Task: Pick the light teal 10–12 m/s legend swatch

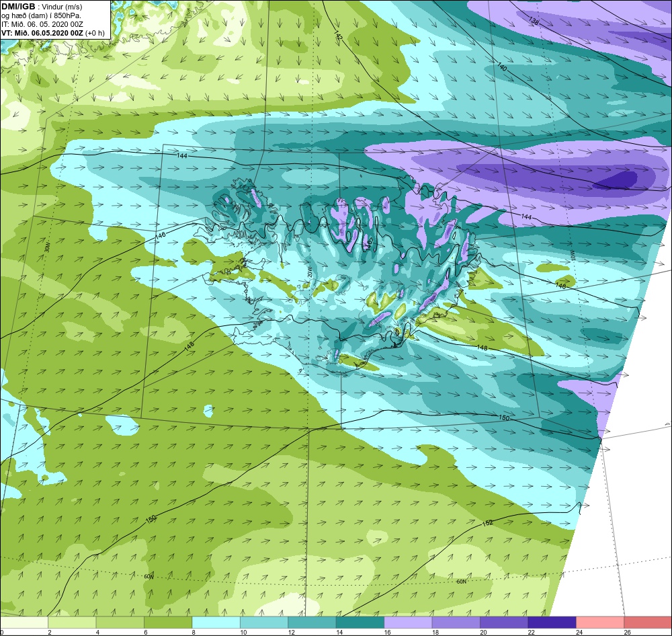Action: (x=264, y=622)
